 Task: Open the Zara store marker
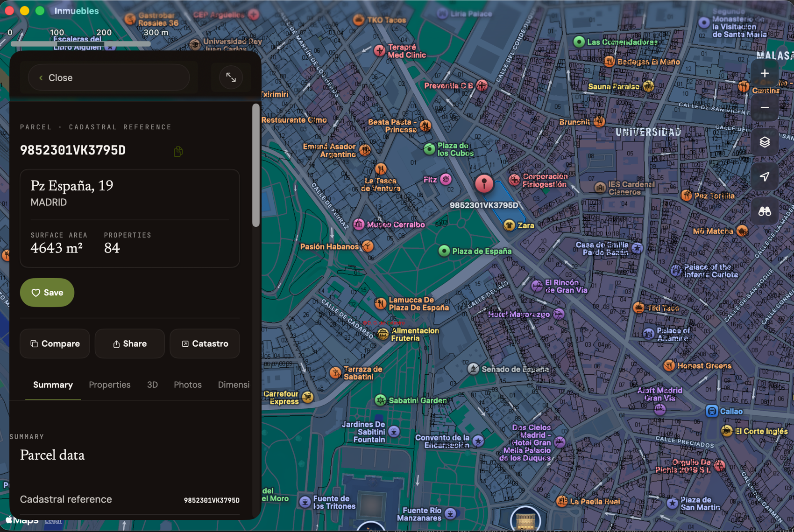[x=509, y=225]
